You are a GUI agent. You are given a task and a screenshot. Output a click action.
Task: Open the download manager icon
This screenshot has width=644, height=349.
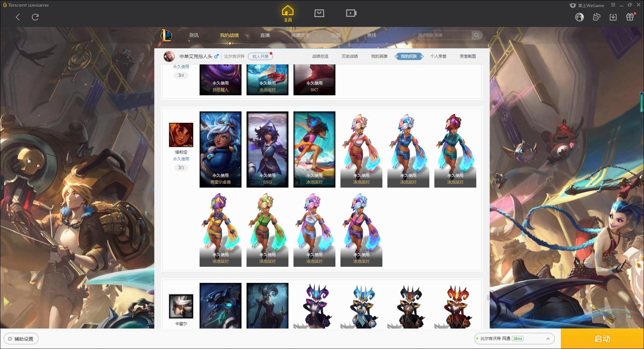click(x=613, y=17)
